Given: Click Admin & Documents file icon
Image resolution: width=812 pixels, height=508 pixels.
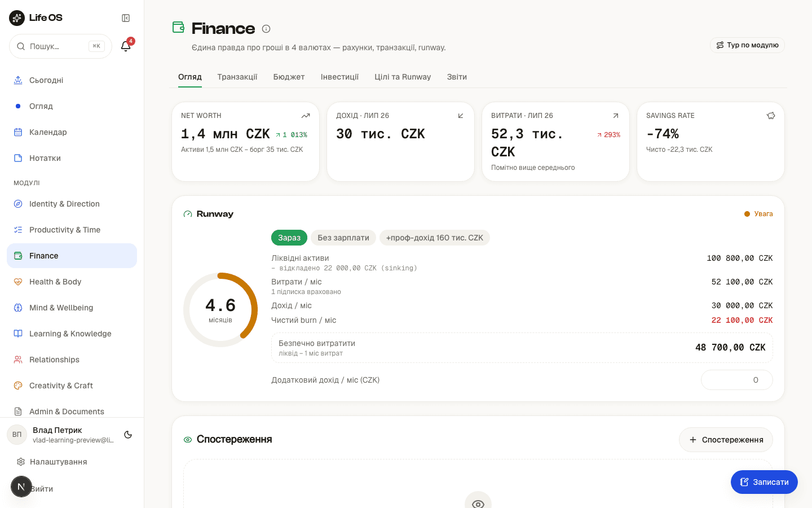Looking at the screenshot, I should pos(18,411).
